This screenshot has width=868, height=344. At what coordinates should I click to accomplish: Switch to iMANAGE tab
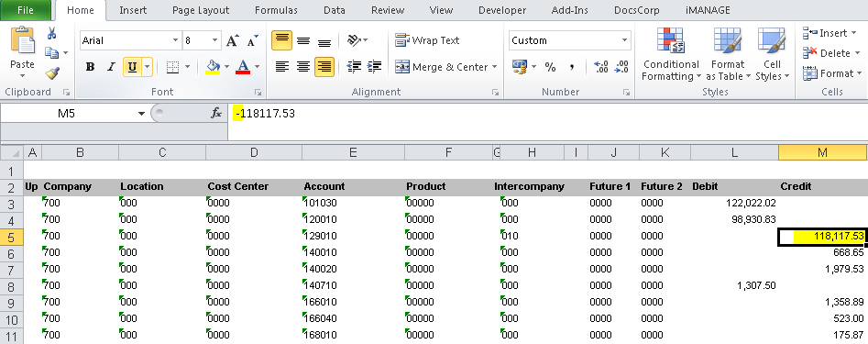707,10
